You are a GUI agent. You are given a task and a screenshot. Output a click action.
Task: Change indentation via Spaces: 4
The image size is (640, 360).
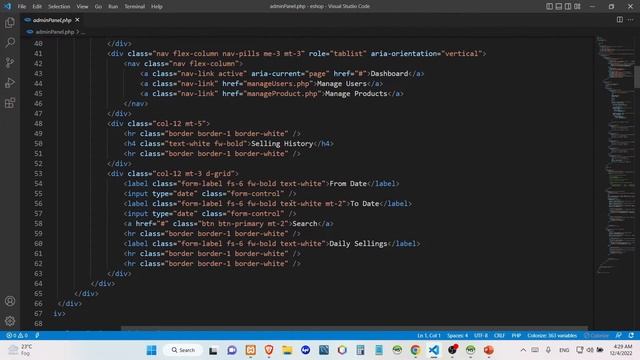pos(457,335)
